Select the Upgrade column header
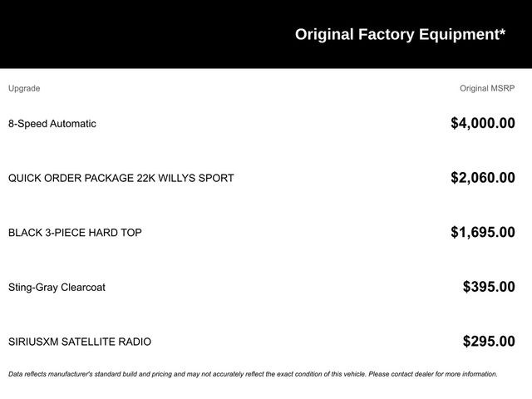Screen dimensions: 532x399 24,88
